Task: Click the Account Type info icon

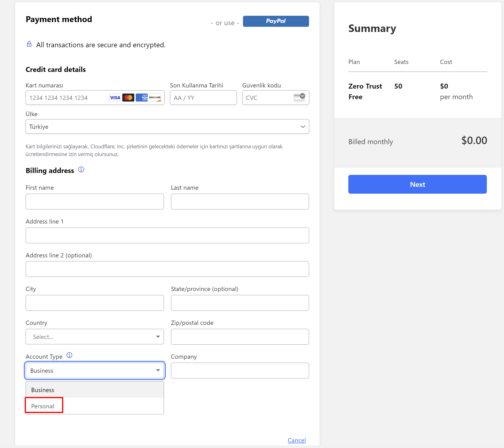Action: tap(70, 355)
